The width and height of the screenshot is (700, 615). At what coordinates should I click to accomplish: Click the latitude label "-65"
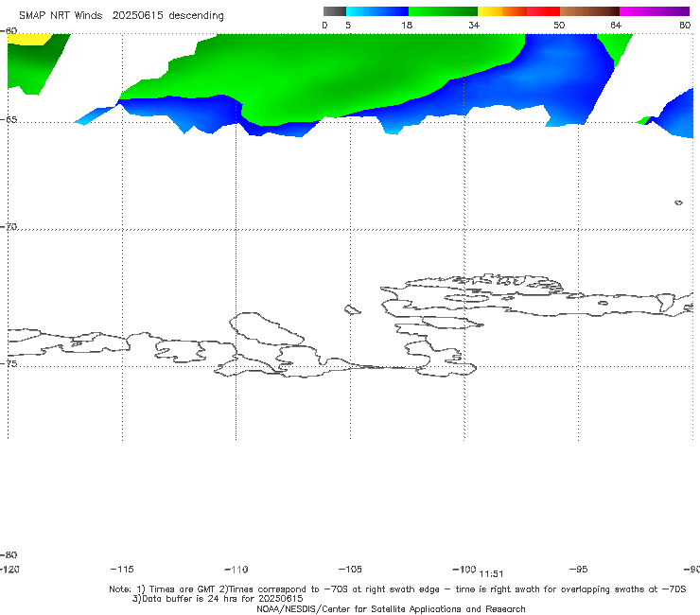9,120
